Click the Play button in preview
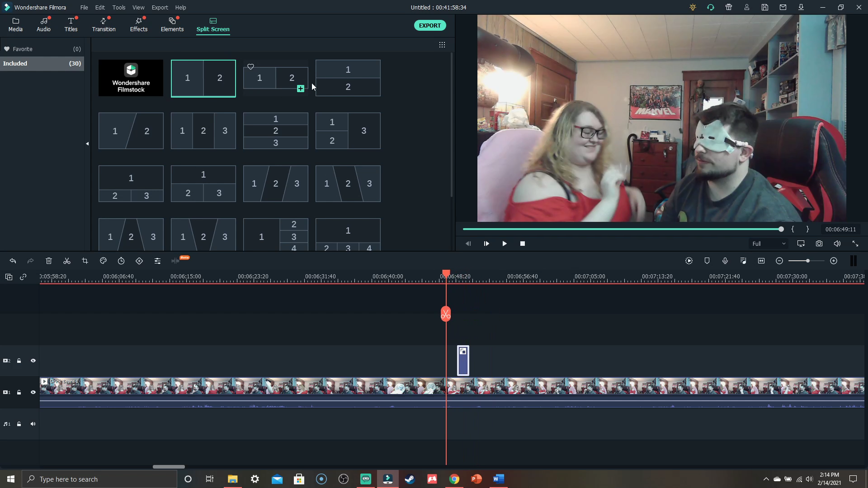Viewport: 868px width, 488px height. click(x=504, y=244)
